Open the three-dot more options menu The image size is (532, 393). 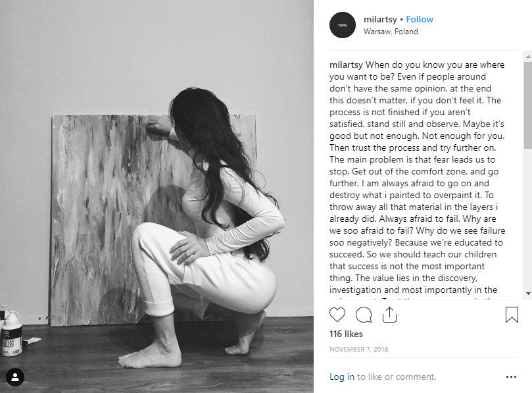pyautogui.click(x=511, y=377)
